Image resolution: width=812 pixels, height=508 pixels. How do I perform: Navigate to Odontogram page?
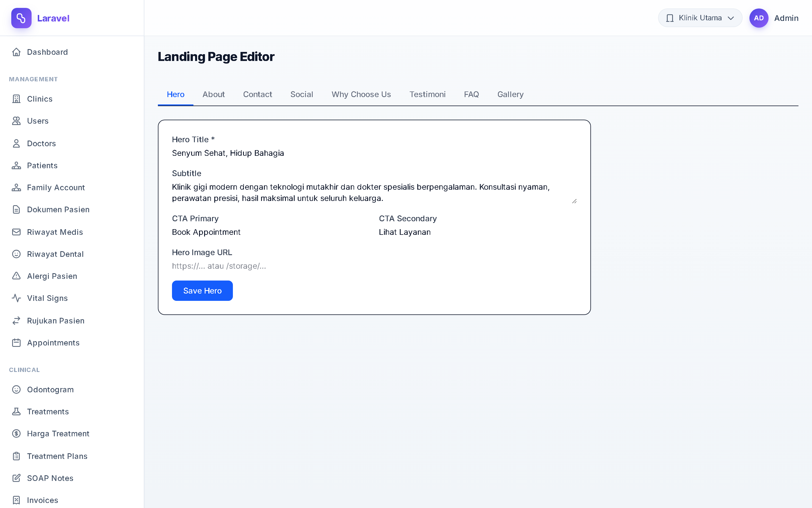(72, 390)
